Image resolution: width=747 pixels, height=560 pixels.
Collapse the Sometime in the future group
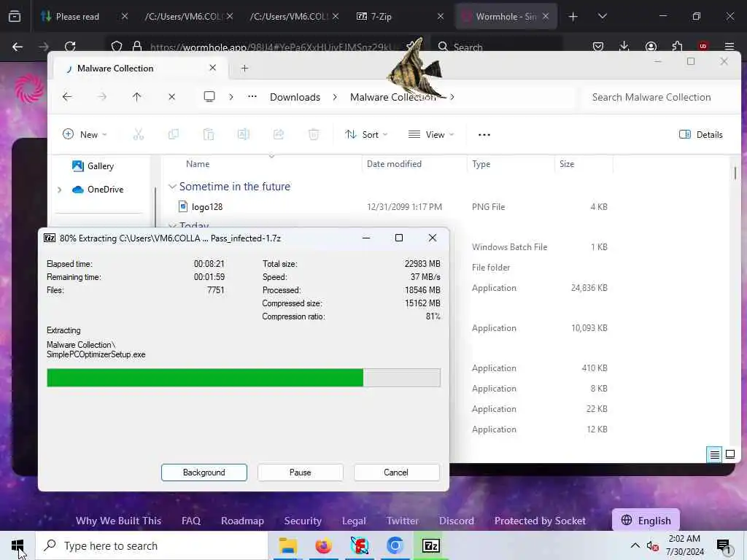(x=172, y=187)
